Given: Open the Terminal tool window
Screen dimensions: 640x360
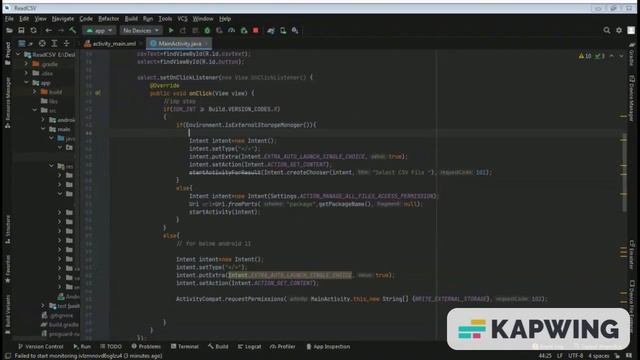Looking at the screenshot, I should click(184, 347).
